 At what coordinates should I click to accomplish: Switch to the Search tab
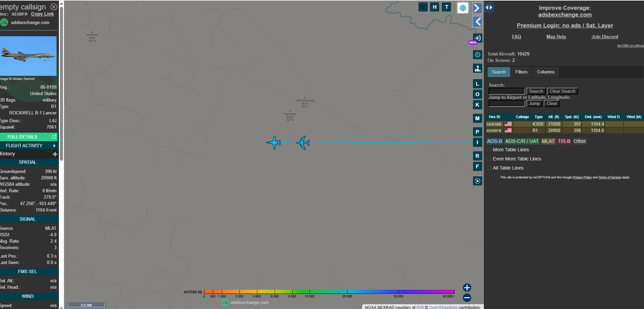(499, 72)
